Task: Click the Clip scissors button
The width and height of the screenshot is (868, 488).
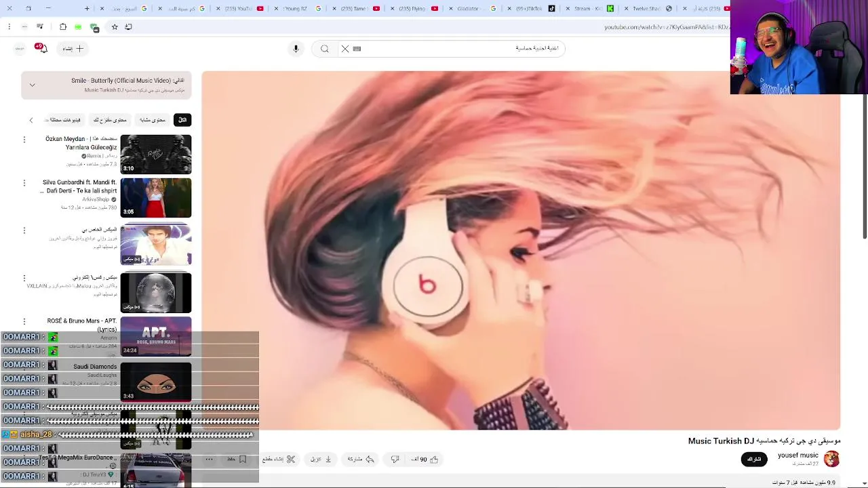Action: click(279, 459)
